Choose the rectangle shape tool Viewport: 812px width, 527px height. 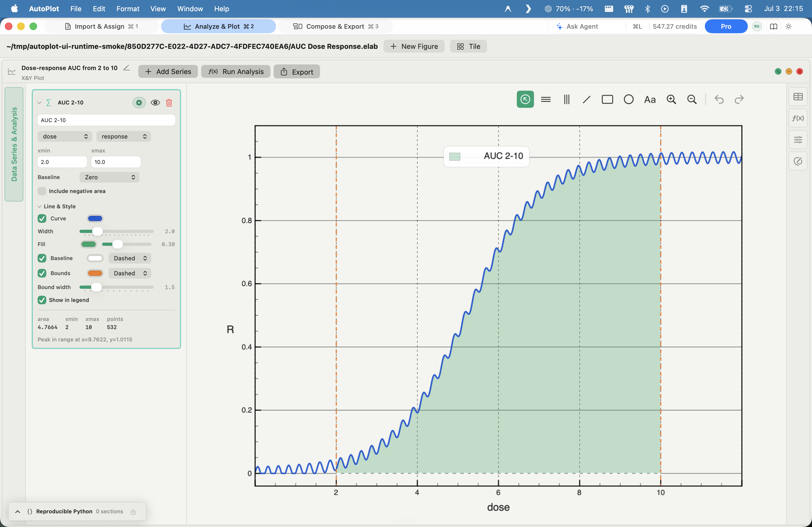point(607,99)
